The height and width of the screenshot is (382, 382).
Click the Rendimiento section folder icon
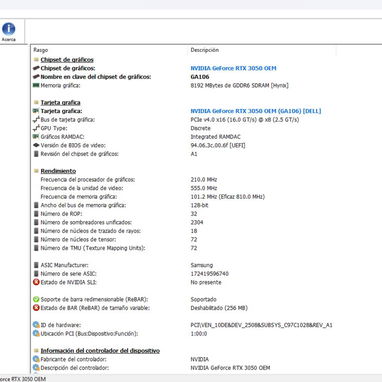click(x=36, y=171)
